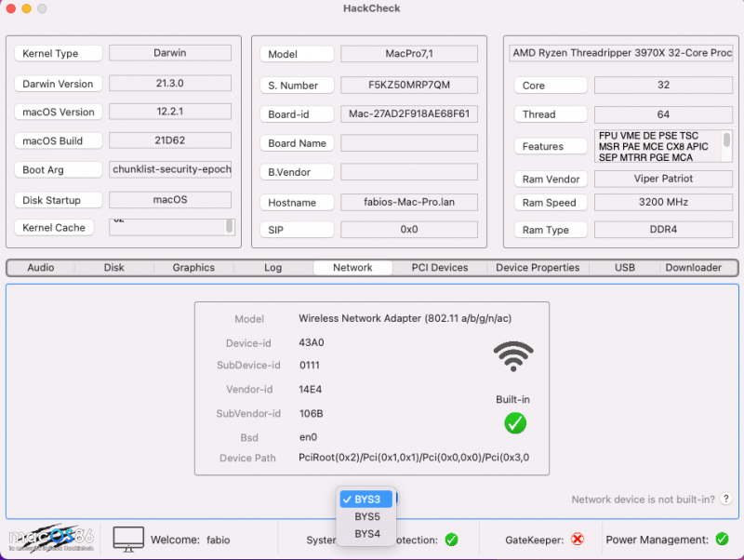Click the Kernel Cache label button
This screenshot has height=560, width=744.
[54, 227]
